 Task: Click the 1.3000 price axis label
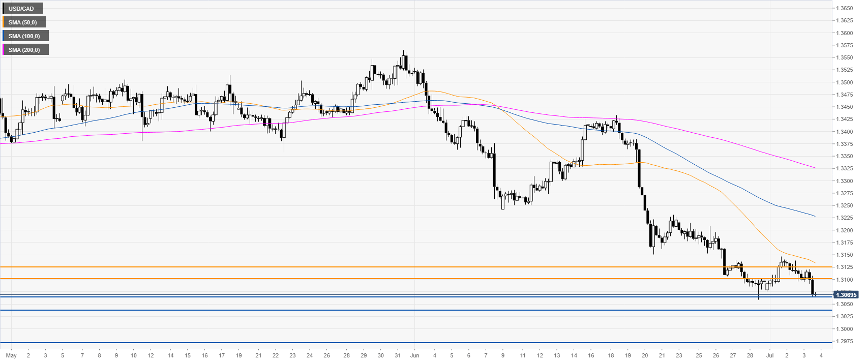click(x=845, y=329)
